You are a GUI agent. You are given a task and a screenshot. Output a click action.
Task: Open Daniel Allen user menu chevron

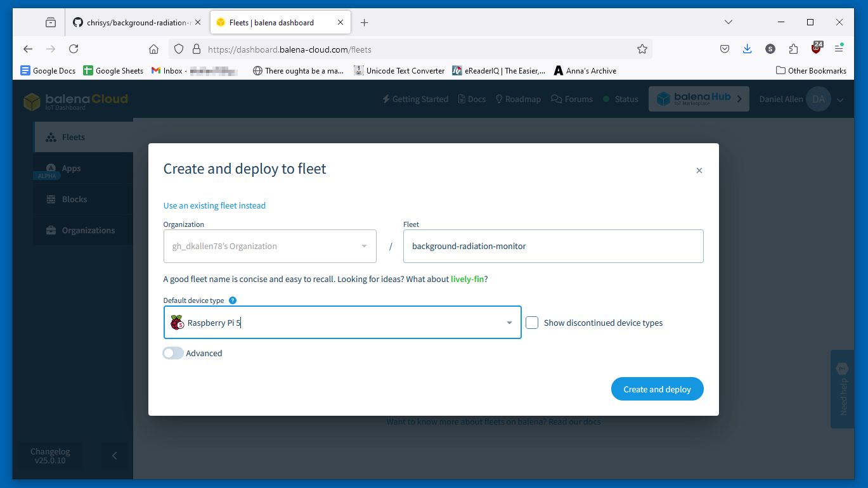click(x=840, y=100)
